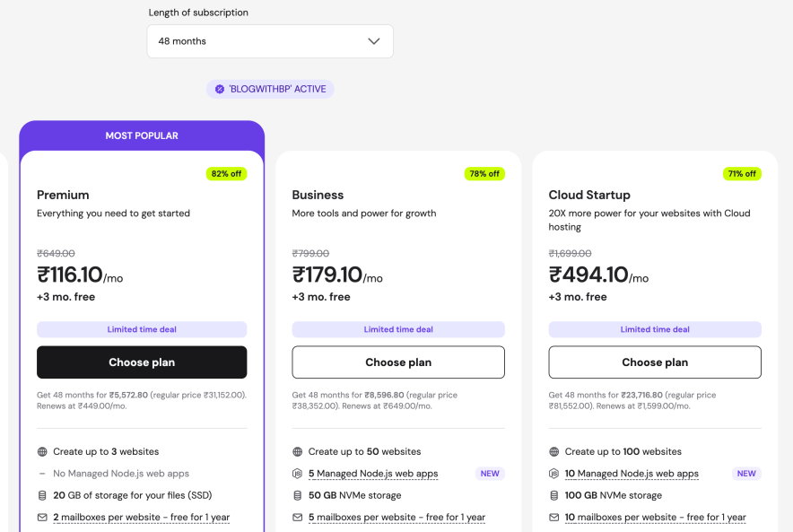Open the subscription length dropdown showing 48 months

pos(269,41)
